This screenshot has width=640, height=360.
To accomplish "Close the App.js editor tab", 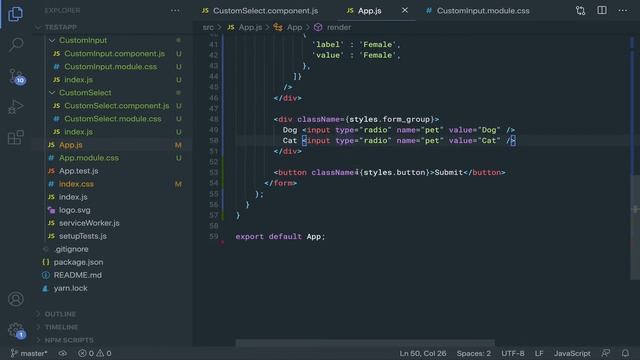I will pos(404,10).
